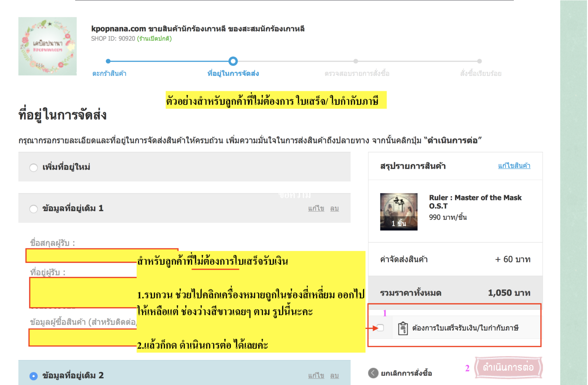Select the เพิ่มที่อยู่ใหม่ radio button
The width and height of the screenshot is (588, 385).
tap(33, 167)
